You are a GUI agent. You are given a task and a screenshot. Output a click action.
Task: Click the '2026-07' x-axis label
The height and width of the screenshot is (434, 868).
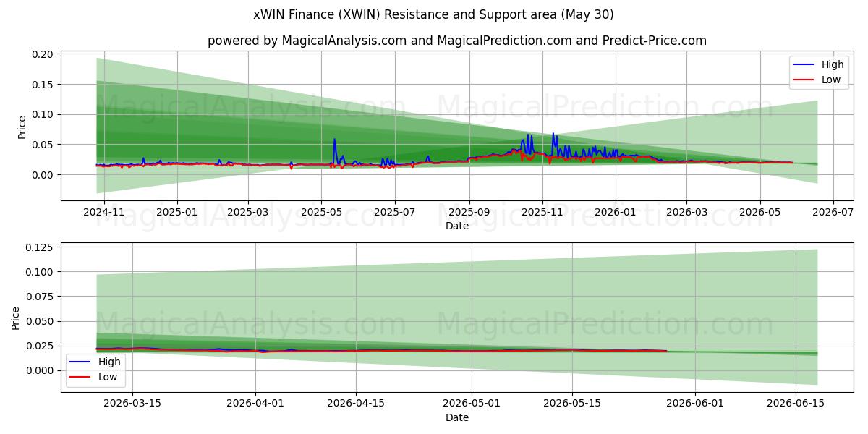[x=832, y=213]
